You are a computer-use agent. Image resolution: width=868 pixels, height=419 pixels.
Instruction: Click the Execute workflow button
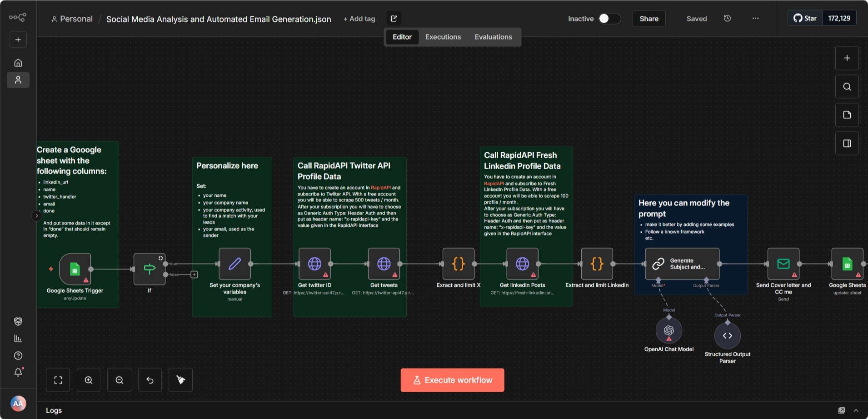[x=453, y=380]
